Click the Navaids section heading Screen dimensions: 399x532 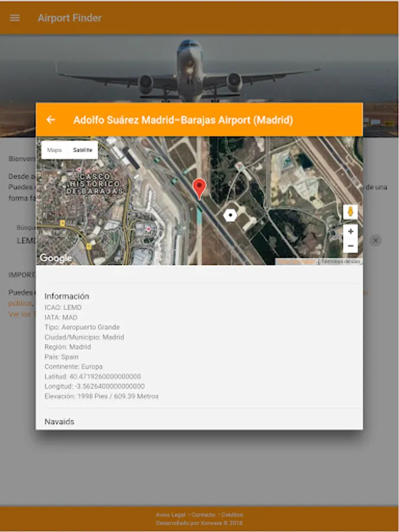click(x=59, y=421)
